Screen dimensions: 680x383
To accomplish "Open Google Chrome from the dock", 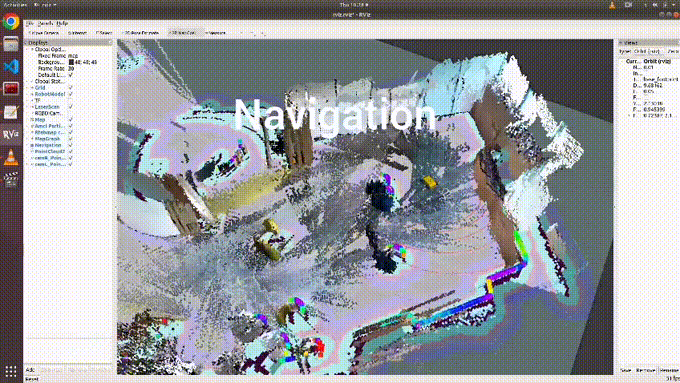I will (x=11, y=21).
